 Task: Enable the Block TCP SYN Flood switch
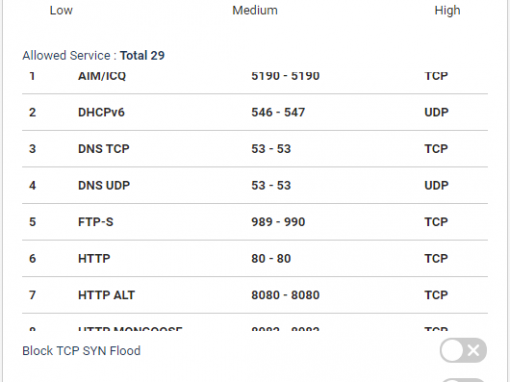463,350
